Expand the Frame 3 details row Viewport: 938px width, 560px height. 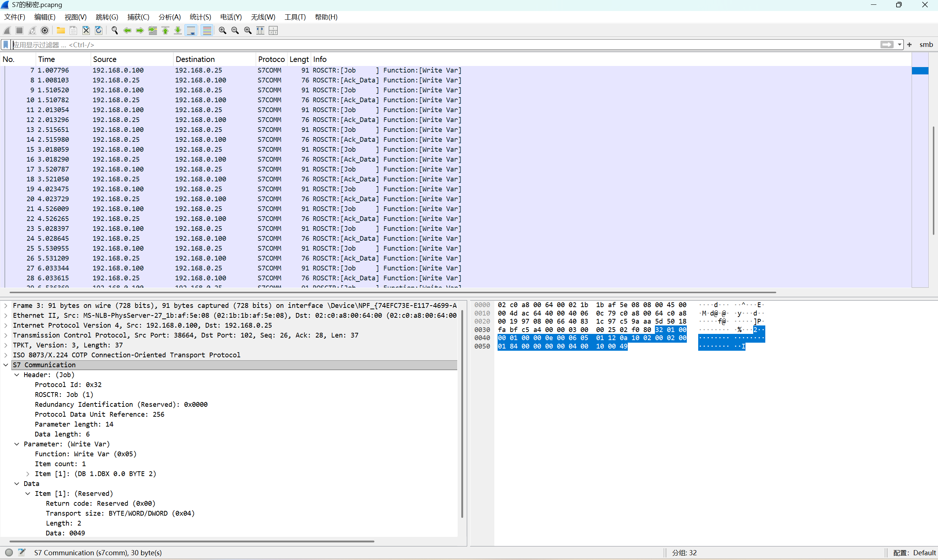[6, 306]
